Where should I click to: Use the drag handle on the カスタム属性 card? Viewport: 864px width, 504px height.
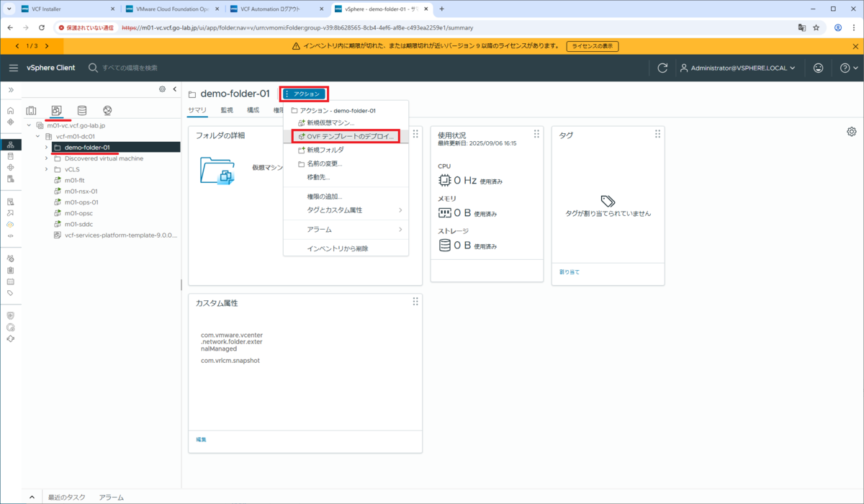[x=415, y=302]
